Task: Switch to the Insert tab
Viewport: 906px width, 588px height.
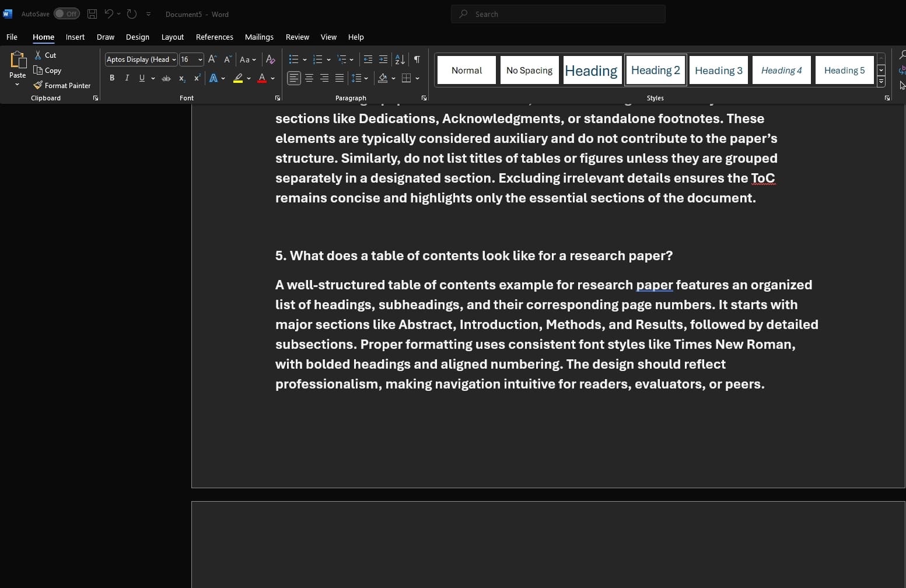Action: click(x=75, y=37)
